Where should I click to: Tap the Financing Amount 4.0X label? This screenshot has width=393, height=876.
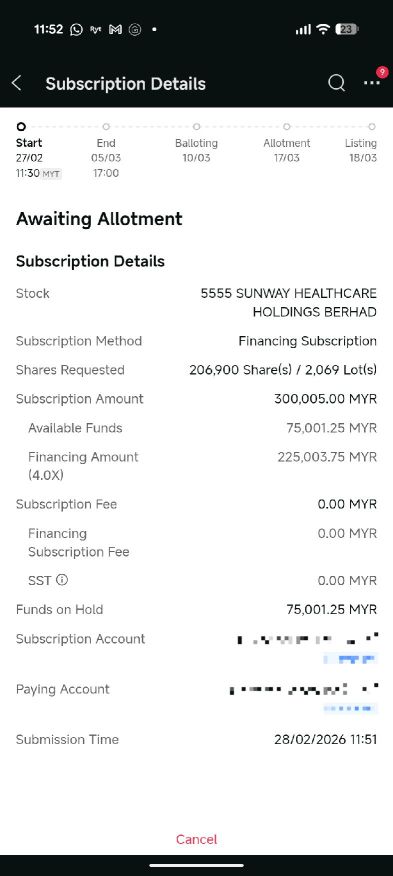(x=83, y=465)
